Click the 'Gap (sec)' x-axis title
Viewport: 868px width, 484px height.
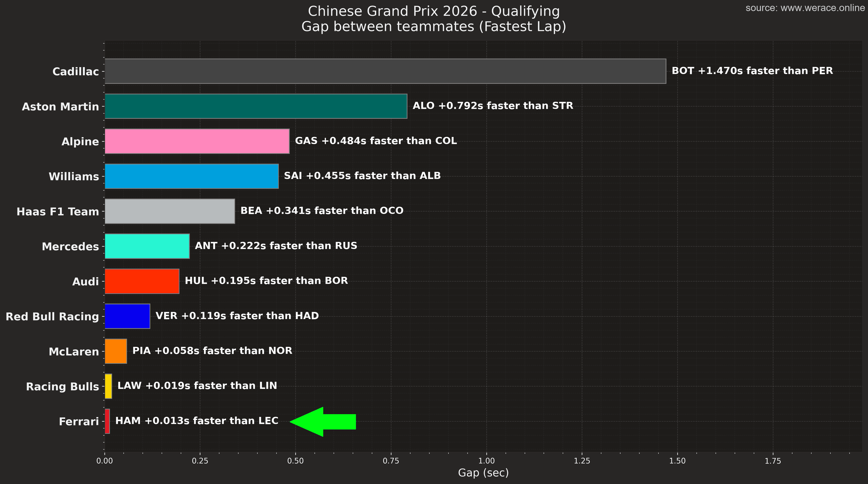483,472
